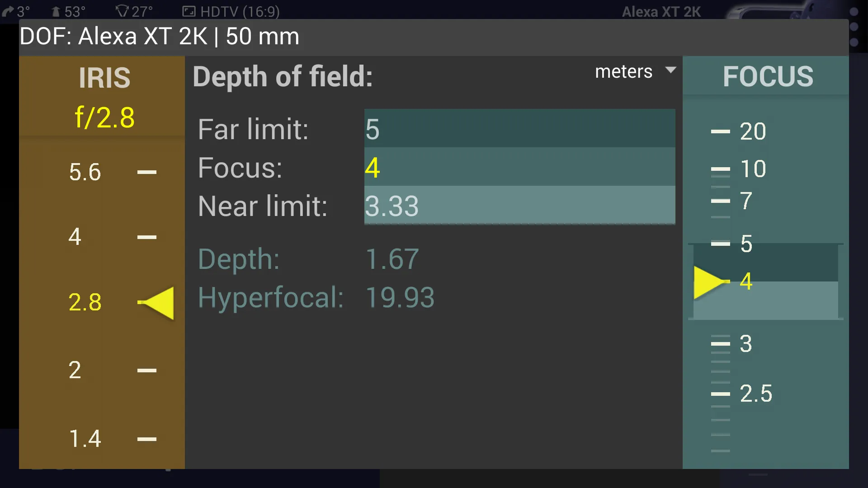Viewport: 868px width, 488px height.
Task: Open the meters unit dropdown
Action: coord(634,71)
